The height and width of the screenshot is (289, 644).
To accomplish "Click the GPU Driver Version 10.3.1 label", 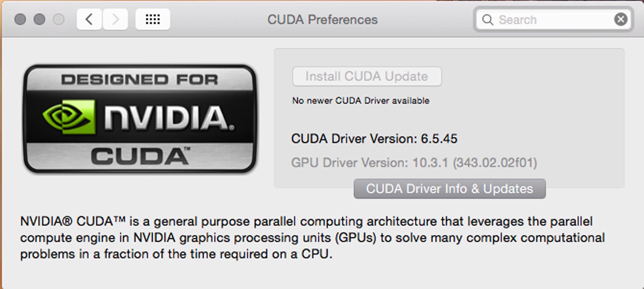I will tap(414, 163).
